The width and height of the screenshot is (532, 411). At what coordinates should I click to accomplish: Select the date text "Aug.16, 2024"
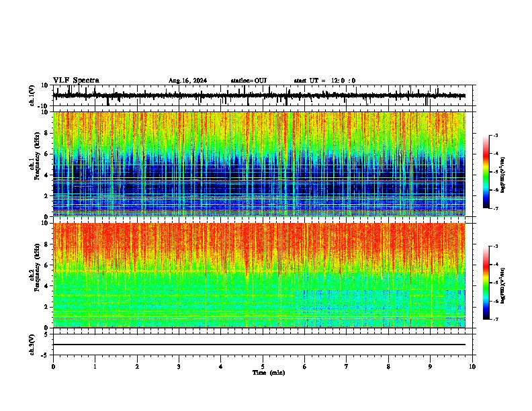[x=187, y=81]
